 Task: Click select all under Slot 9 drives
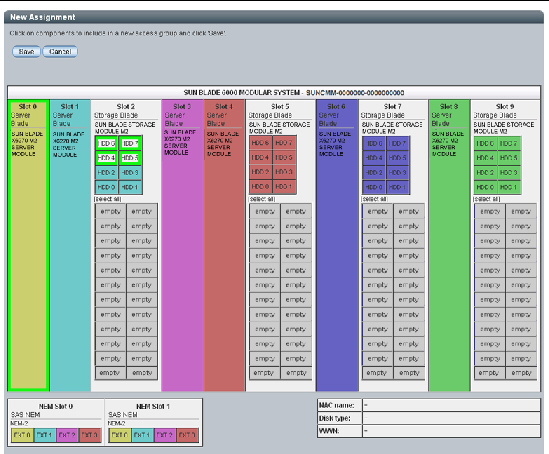(487, 199)
